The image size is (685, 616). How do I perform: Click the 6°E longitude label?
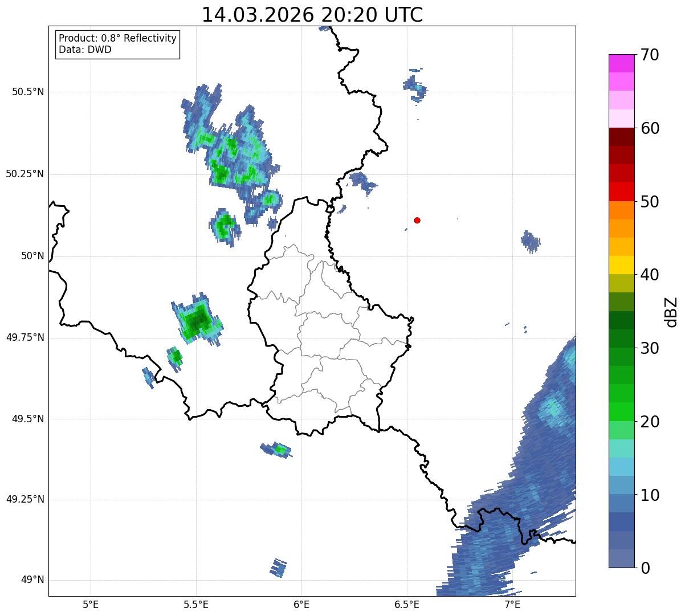(x=301, y=604)
